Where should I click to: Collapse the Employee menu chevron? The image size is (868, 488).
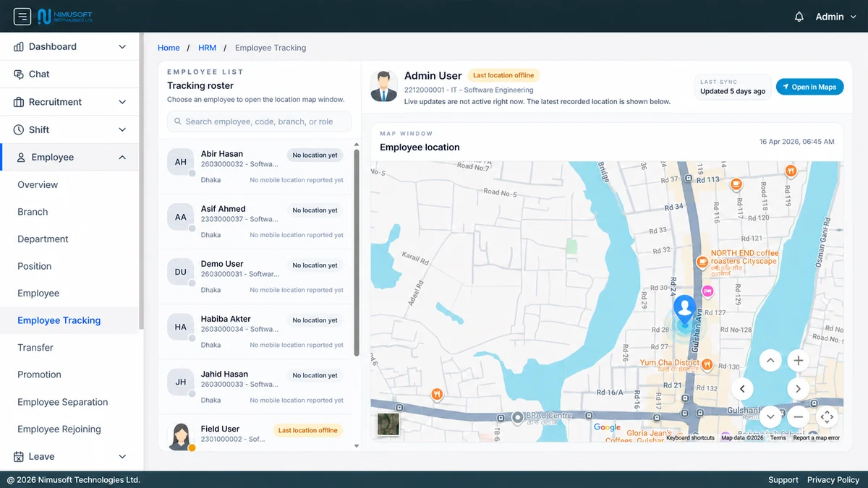122,157
